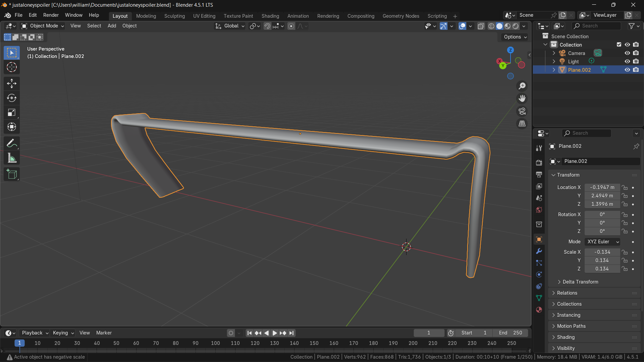Open the File menu

(x=18, y=15)
